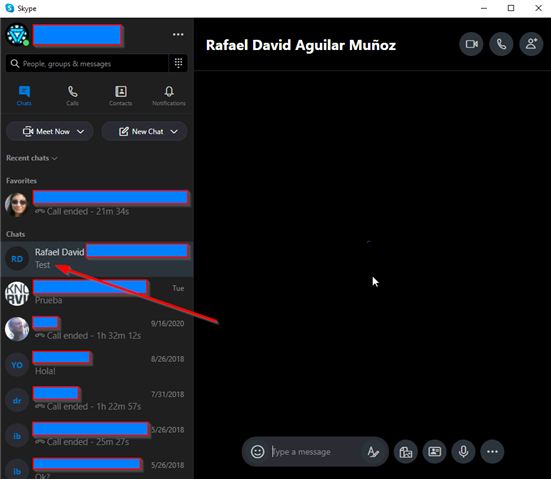Expand the Meet Now dropdown
The width and height of the screenshot is (551, 479).
[x=80, y=131]
